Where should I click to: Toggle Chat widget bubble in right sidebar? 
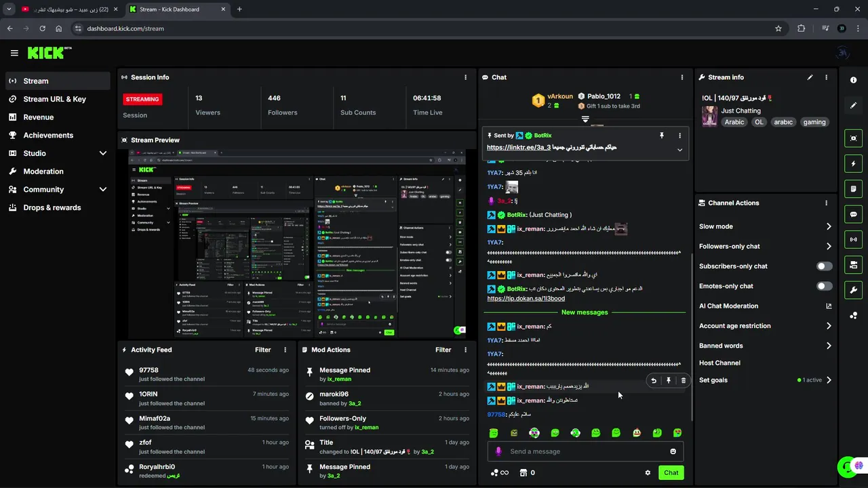853,214
